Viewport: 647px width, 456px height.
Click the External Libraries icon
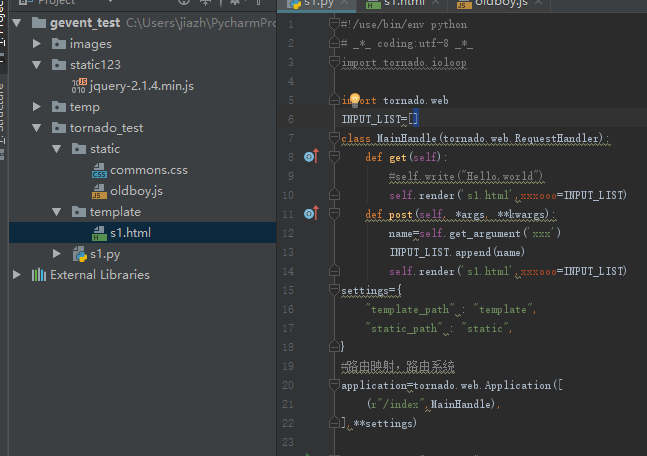pos(38,275)
